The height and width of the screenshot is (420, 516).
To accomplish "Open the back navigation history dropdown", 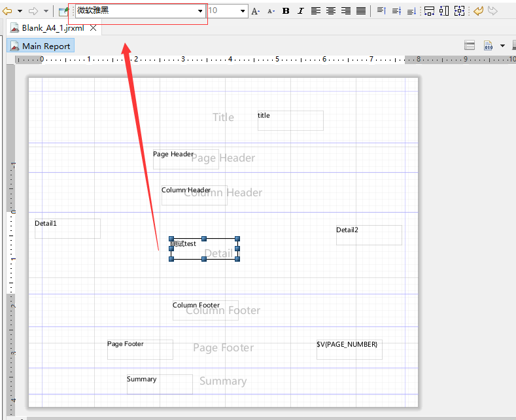I will (20, 11).
